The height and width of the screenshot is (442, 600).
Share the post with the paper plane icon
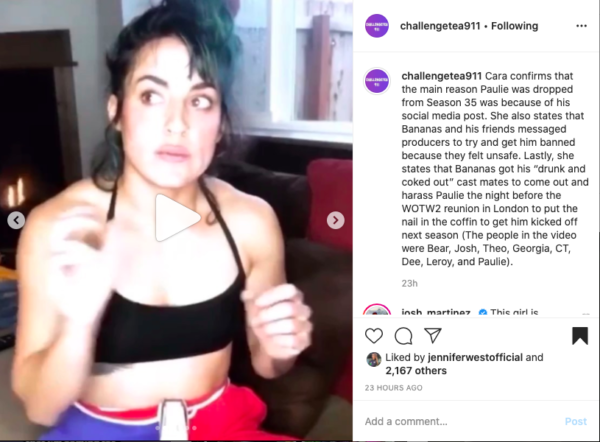tap(433, 336)
